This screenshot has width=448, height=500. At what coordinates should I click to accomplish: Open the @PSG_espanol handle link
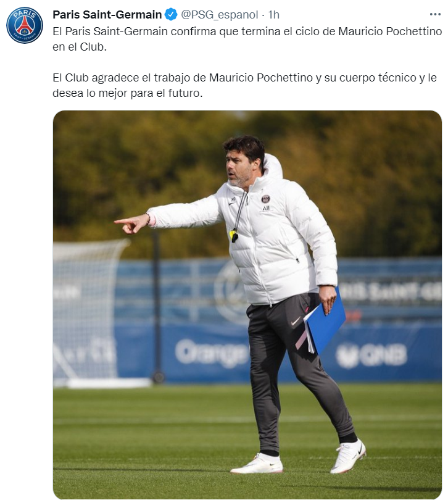tap(220, 15)
